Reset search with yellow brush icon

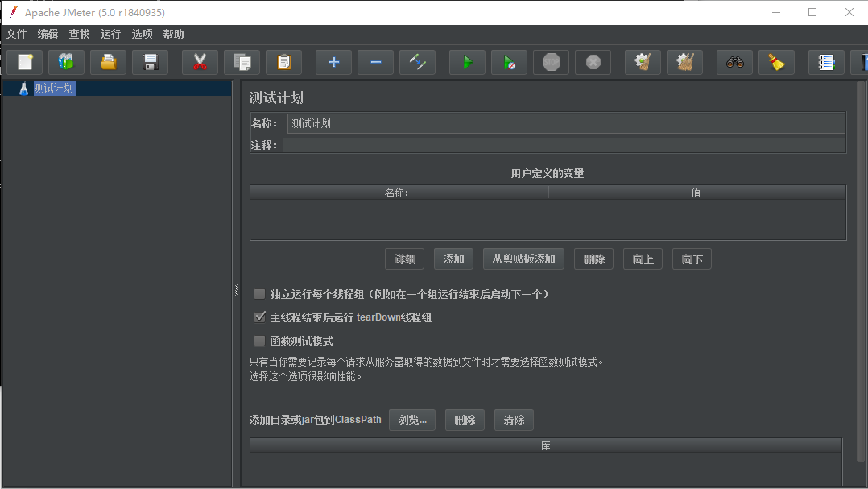[x=777, y=62]
